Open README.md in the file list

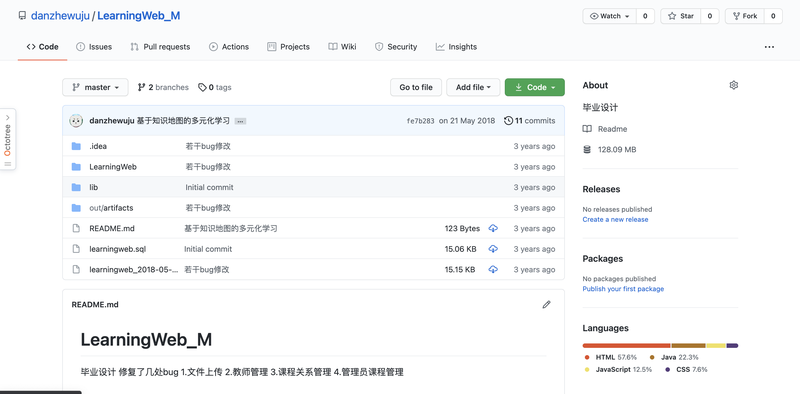(112, 229)
